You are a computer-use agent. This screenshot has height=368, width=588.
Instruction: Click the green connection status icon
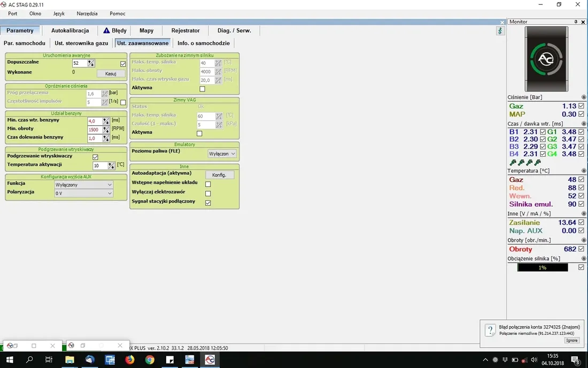click(x=500, y=31)
